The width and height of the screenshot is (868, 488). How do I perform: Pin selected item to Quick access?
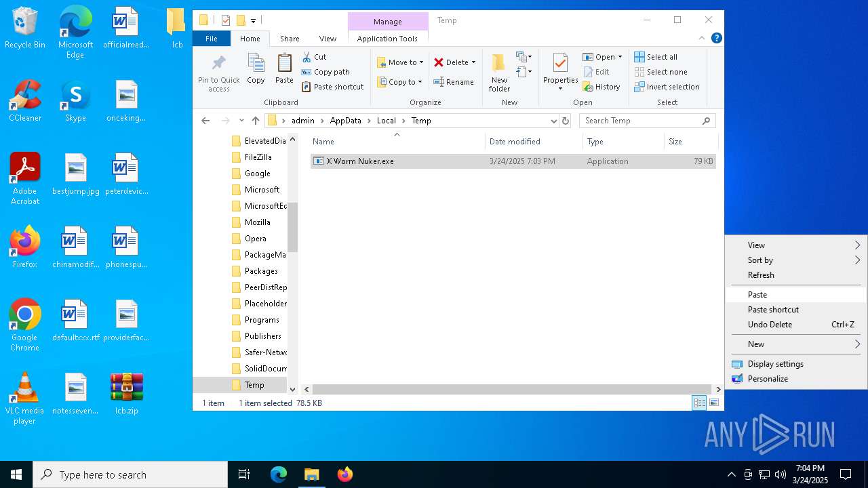pyautogui.click(x=218, y=73)
